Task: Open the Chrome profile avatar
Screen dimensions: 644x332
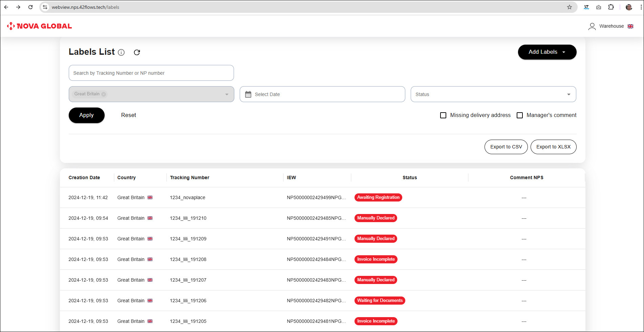Action: point(629,7)
